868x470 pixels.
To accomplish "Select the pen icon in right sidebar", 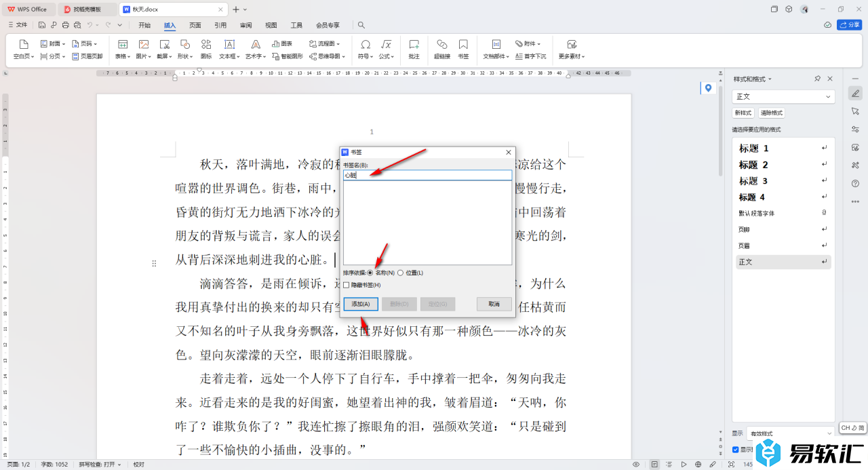I will pos(855,93).
